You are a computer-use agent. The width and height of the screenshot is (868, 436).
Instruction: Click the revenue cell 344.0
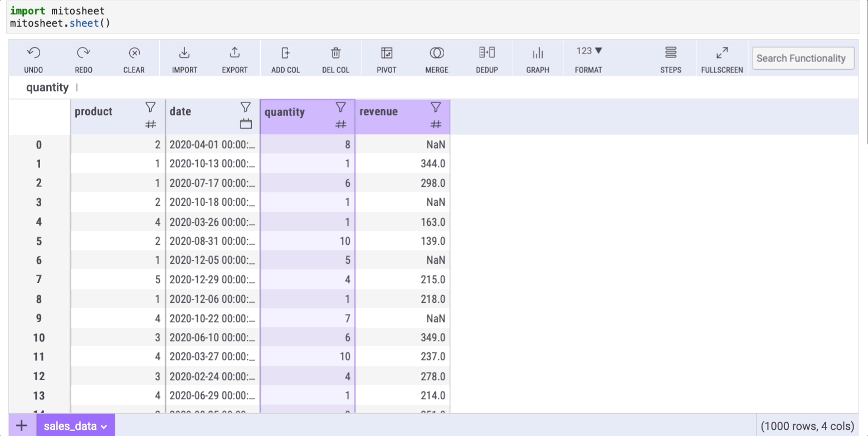pos(403,164)
